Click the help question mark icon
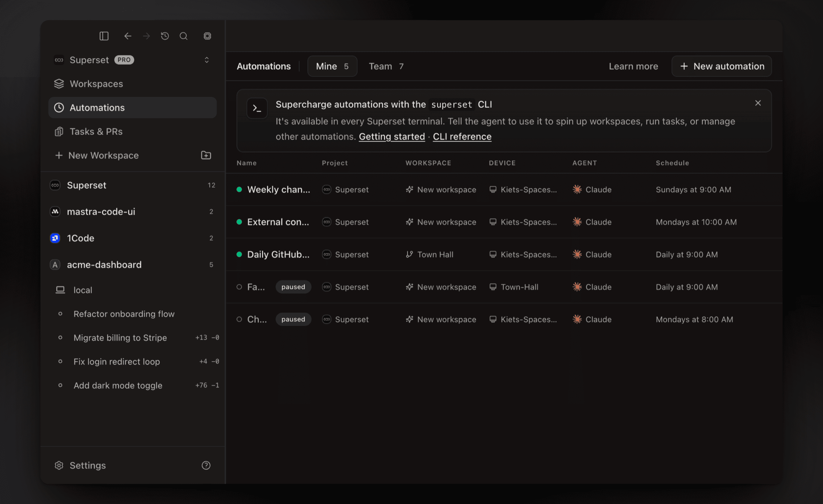The image size is (823, 504). pos(206,465)
